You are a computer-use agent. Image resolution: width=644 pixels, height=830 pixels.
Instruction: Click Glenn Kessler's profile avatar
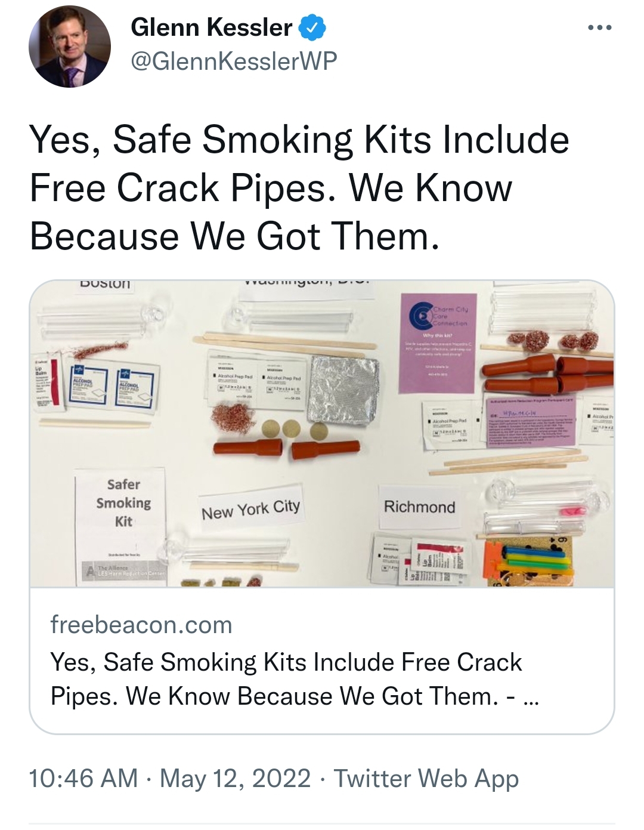70,47
